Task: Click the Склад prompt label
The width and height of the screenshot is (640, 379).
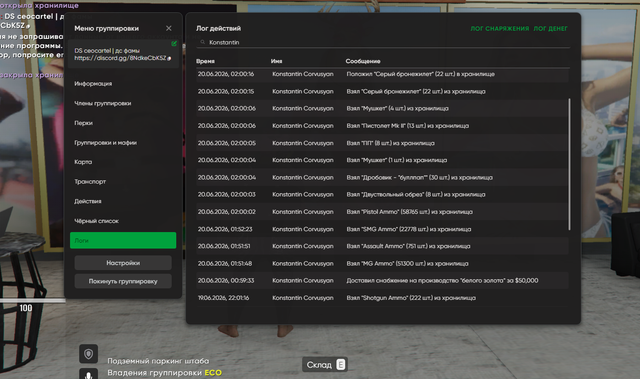Action: [x=319, y=365]
